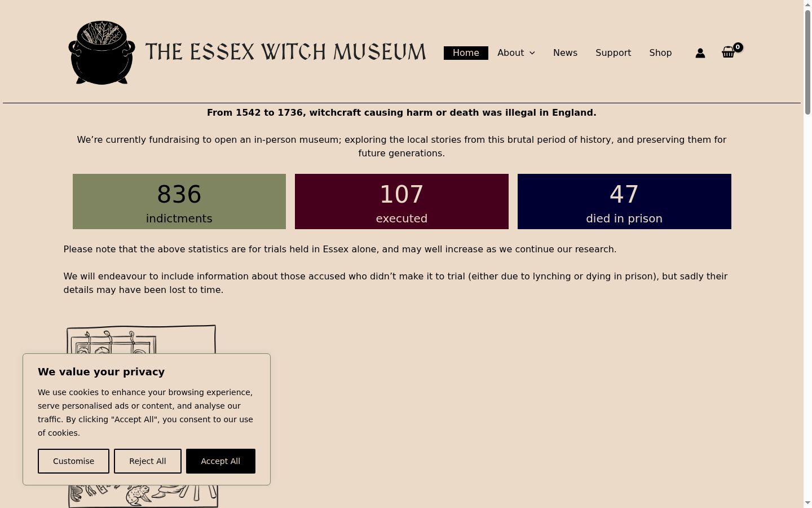Click the cookie consent description text
Image resolution: width=812 pixels, height=508 pixels.
[145, 413]
